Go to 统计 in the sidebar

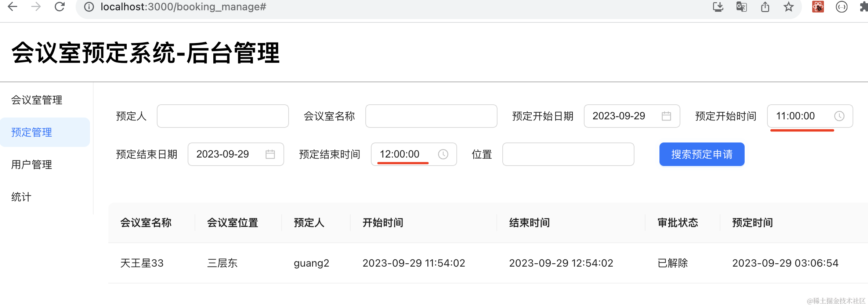click(x=21, y=197)
